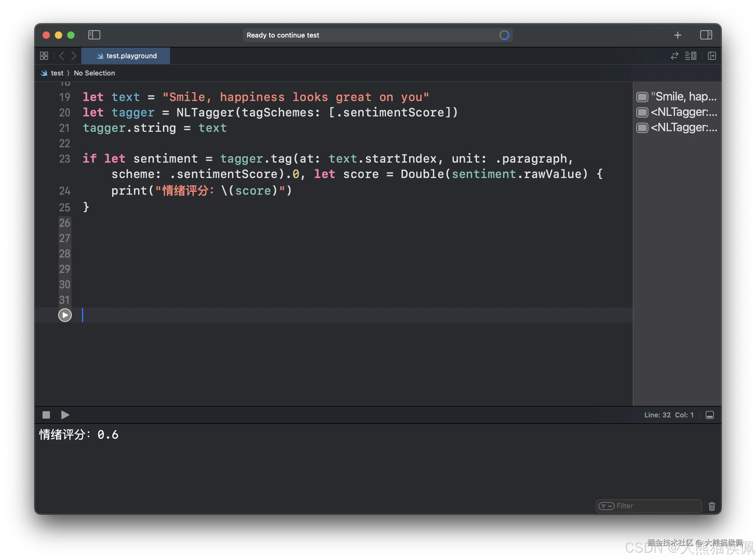
Task: Stop the playground with the square button
Action: pyautogui.click(x=46, y=415)
